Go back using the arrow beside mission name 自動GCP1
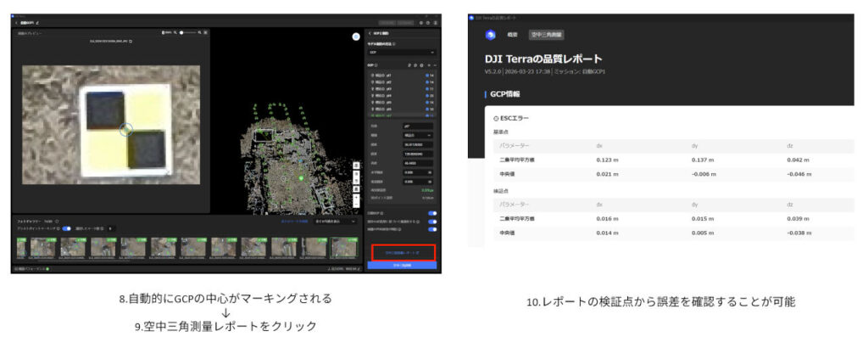This screenshot has width=868, height=337. coord(17,23)
